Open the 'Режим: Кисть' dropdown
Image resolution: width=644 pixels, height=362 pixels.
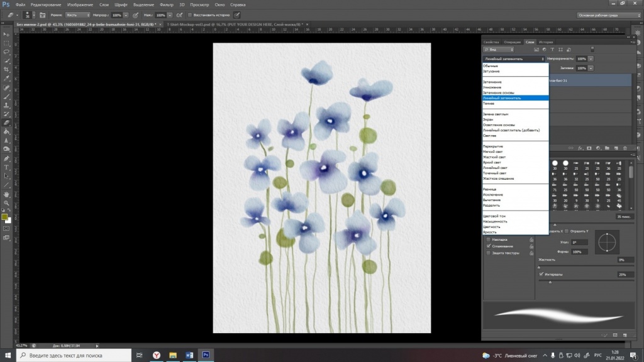click(78, 14)
